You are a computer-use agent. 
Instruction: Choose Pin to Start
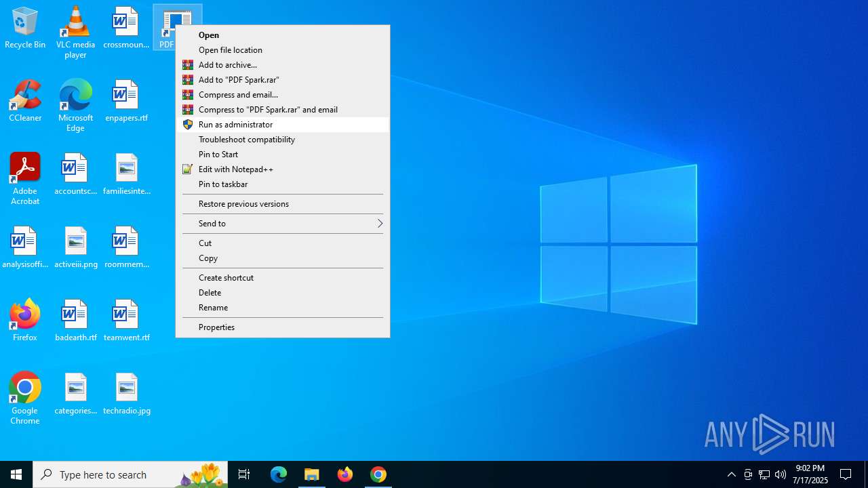click(282, 155)
